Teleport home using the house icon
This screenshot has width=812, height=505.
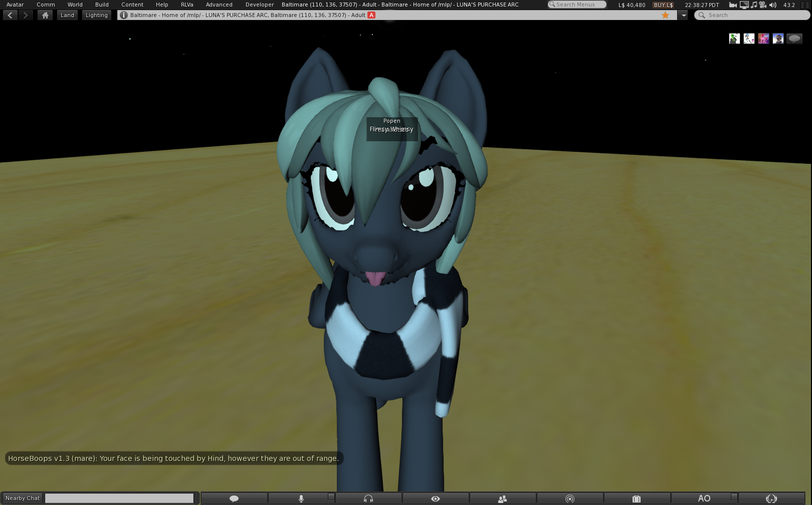(45, 15)
